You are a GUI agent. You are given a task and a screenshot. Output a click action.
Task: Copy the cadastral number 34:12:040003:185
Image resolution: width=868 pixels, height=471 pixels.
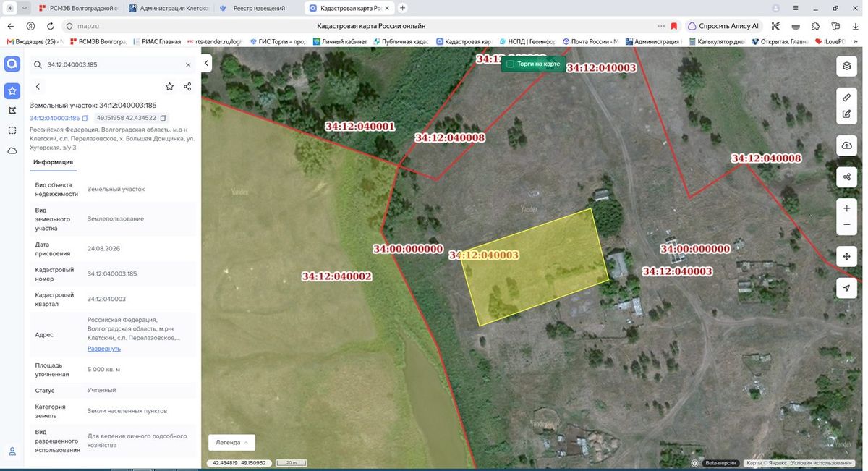(x=85, y=118)
